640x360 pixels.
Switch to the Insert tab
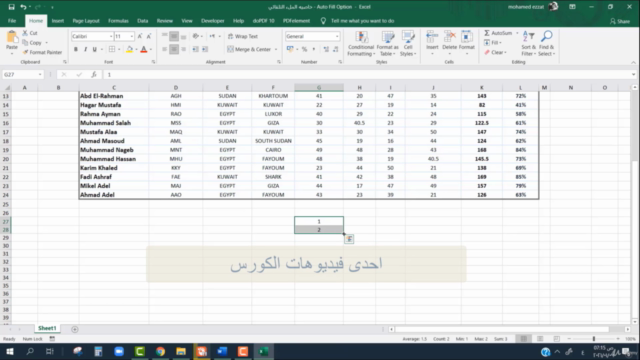(x=58, y=21)
